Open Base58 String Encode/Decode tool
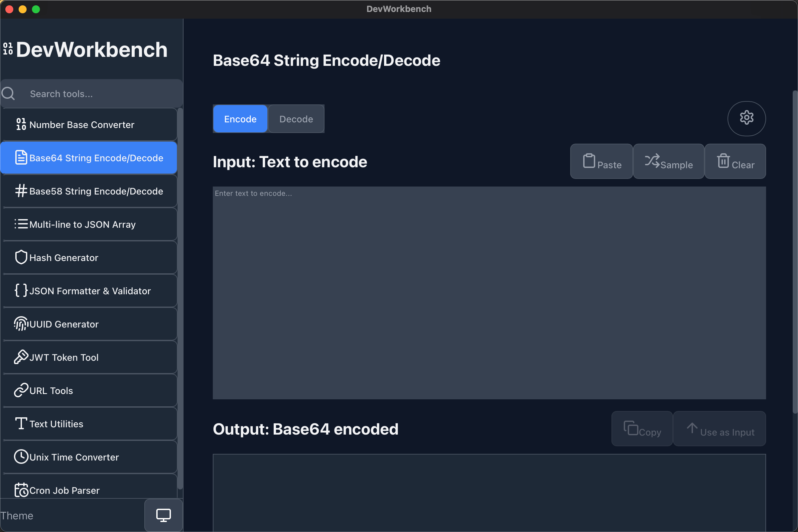Screen dimensions: 798x532 pyautogui.click(x=89, y=191)
